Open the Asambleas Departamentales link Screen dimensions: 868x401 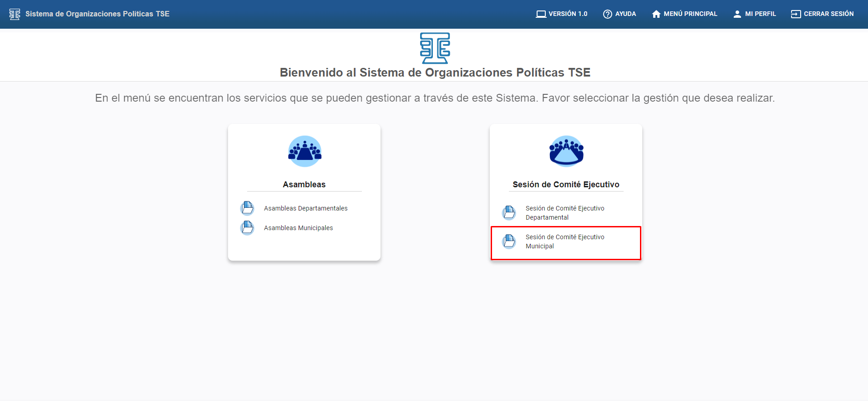pyautogui.click(x=305, y=208)
